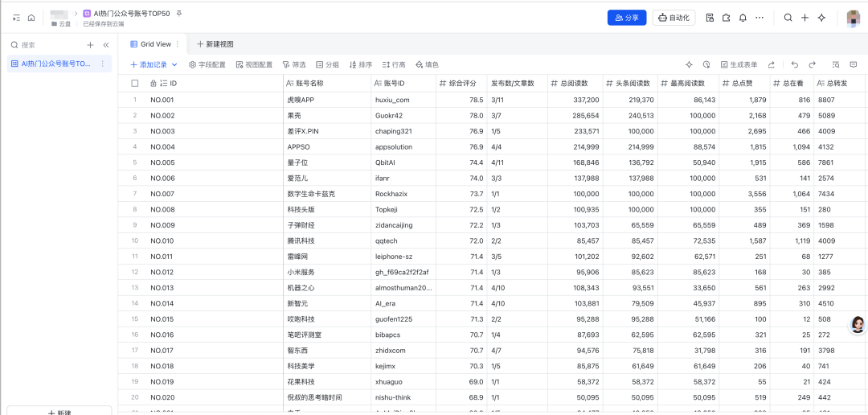Viewport: 868px width, 415px height.
Task: Select the cell almosthuman20...
Action: (404, 288)
